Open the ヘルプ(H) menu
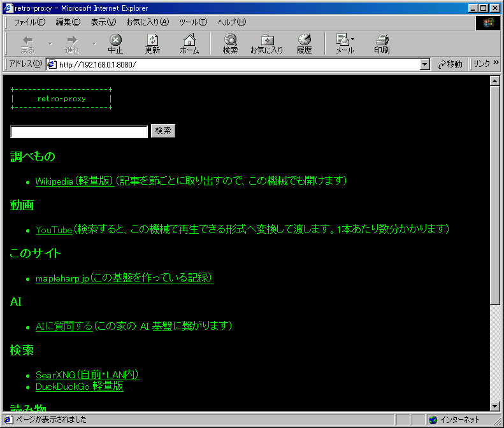 pyautogui.click(x=232, y=22)
